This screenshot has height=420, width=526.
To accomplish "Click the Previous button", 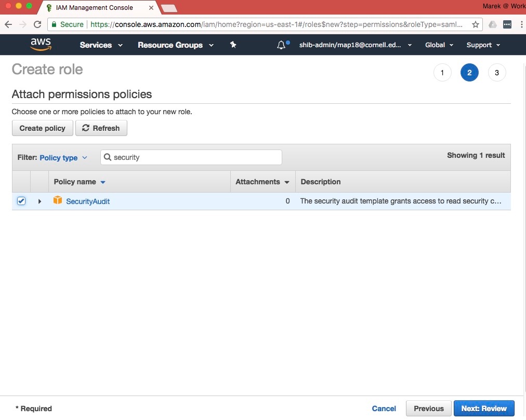I will coord(428,408).
